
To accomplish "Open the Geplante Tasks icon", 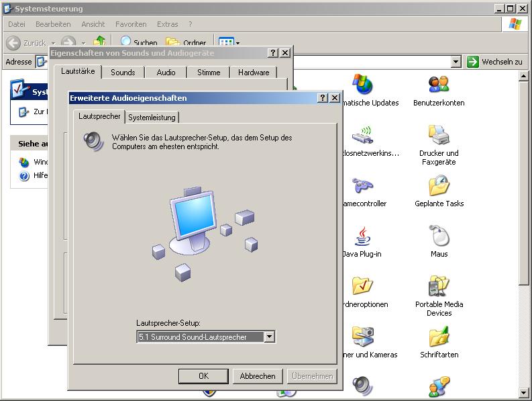I will click(439, 186).
